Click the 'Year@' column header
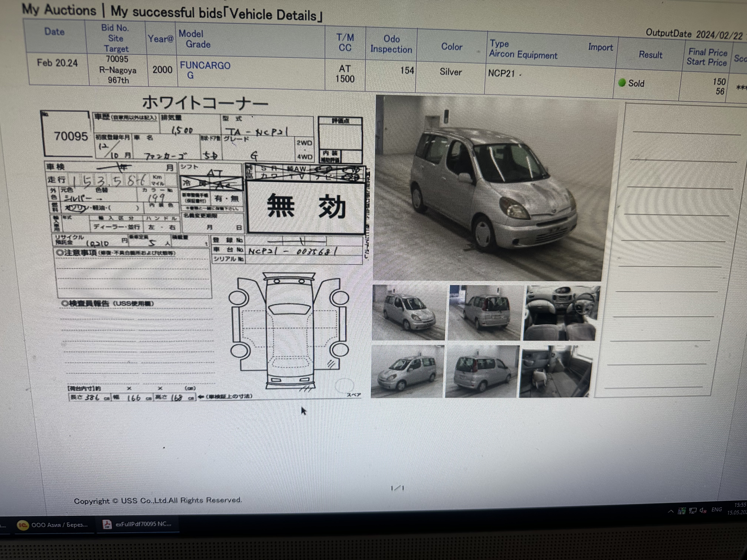 [161, 39]
